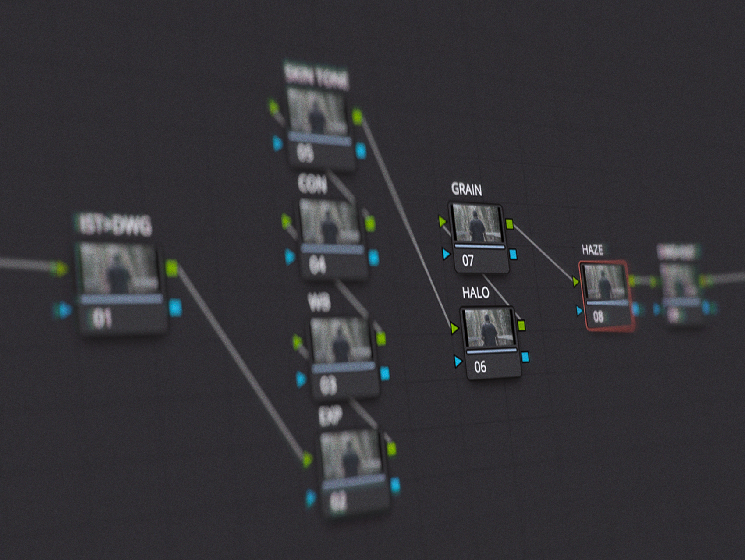Viewport: 745px width, 560px height.
Task: Click green RGB input triangle of HAZE node
Action: pos(576,281)
